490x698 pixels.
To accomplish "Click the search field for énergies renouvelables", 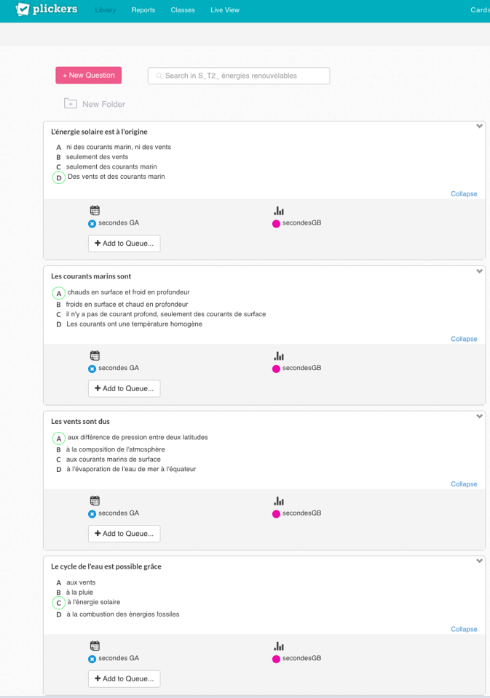I will (239, 76).
